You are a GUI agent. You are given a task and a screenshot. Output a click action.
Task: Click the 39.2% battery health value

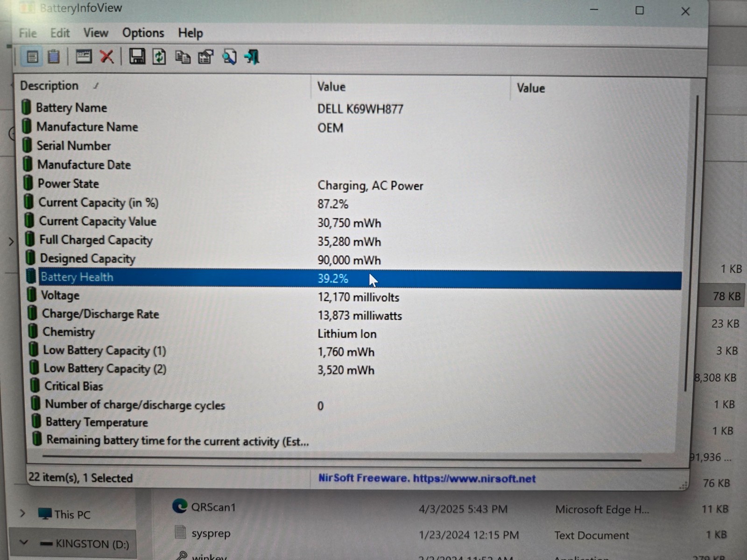tap(333, 279)
